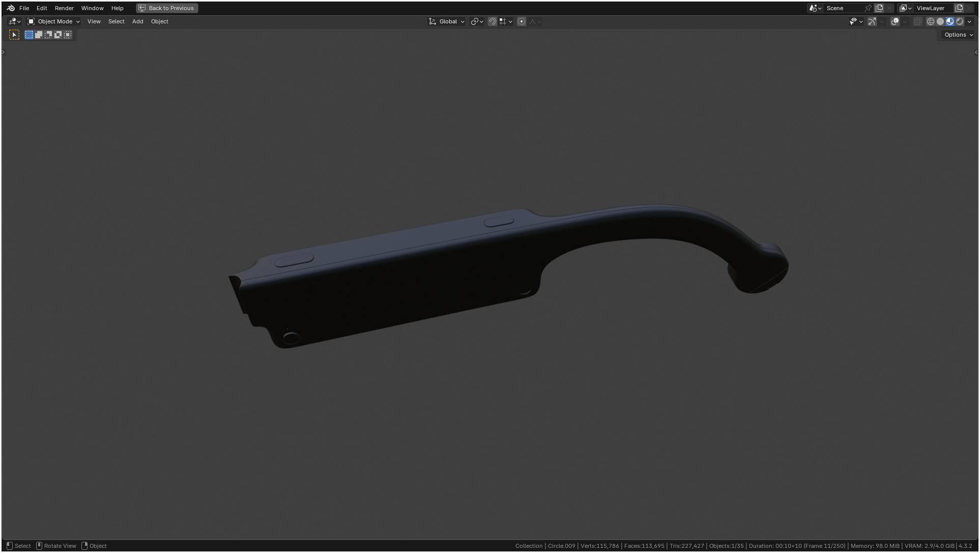Open the Object Mode dropdown
The height and width of the screenshot is (553, 980).
pyautogui.click(x=53, y=21)
